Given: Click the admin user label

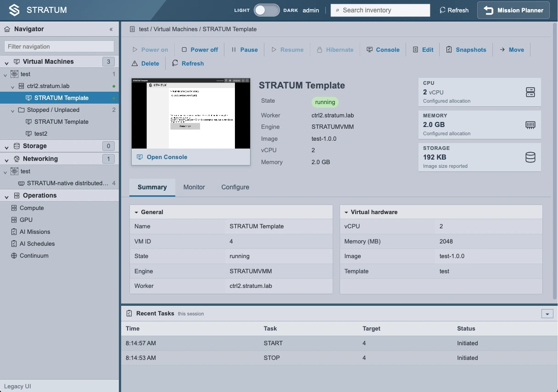Looking at the screenshot, I should click(x=311, y=10).
